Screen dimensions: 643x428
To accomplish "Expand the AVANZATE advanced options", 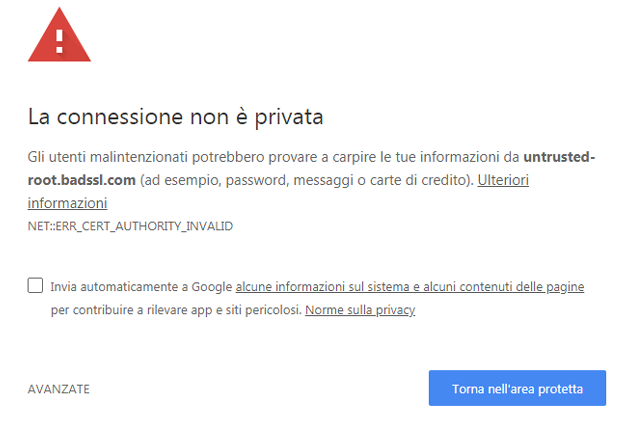I will (x=59, y=389).
